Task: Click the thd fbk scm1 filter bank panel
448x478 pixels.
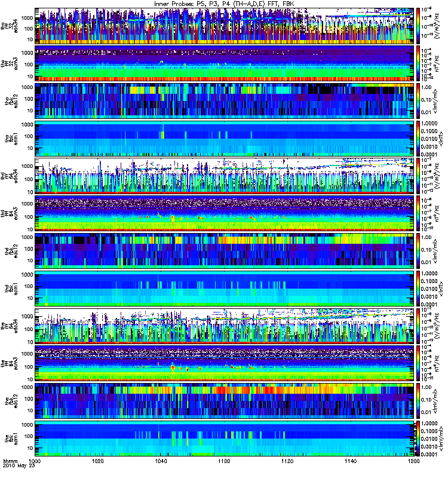Action: tap(225, 289)
